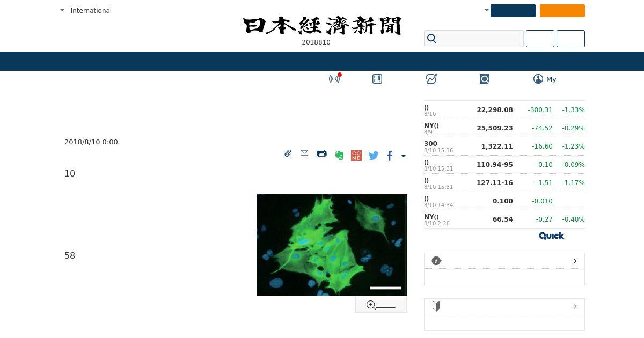Viewport: 644px width, 338px height.
Task: Expand the beginner mark panel chevron
Action: coord(575,306)
